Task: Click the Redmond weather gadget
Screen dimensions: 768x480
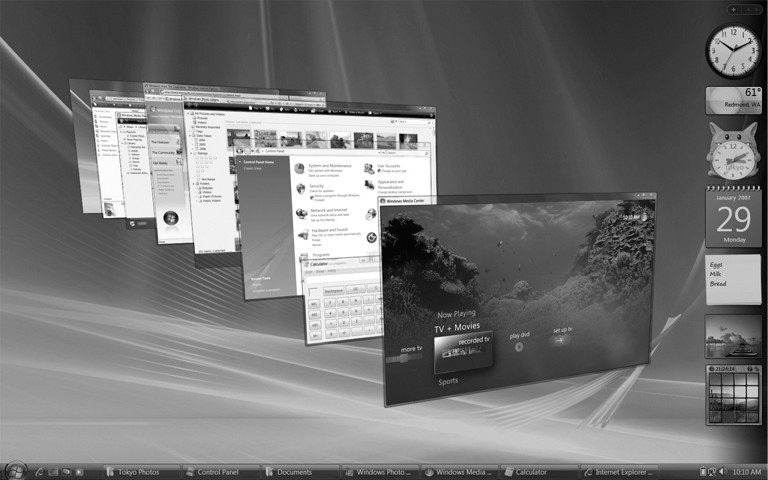Action: click(733, 100)
